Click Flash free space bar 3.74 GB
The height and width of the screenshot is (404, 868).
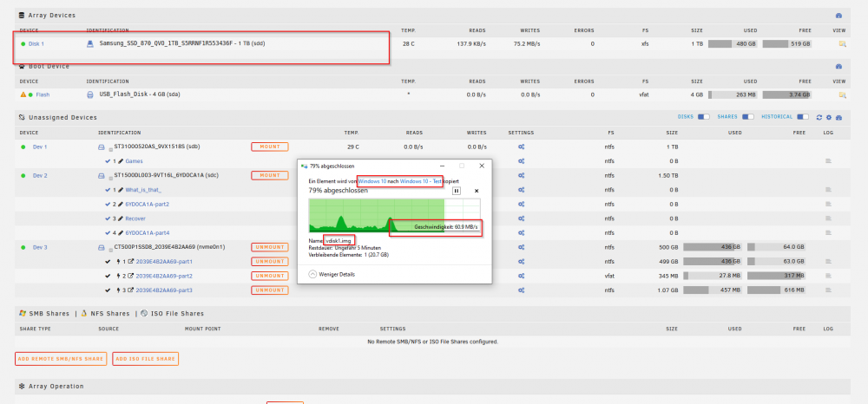786,94
